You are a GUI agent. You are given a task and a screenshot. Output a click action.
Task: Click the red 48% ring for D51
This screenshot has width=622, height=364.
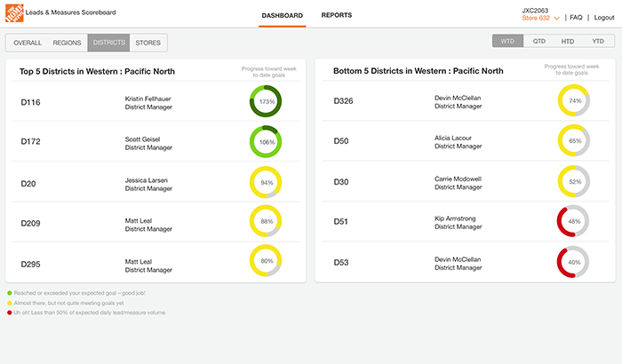(573, 221)
